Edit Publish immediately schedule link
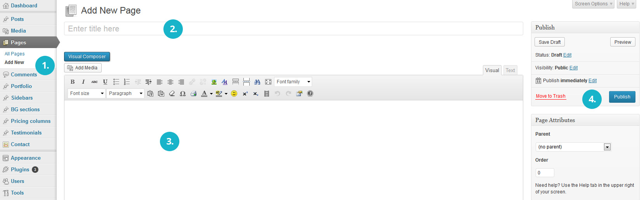This screenshot has width=644, height=200. click(592, 81)
